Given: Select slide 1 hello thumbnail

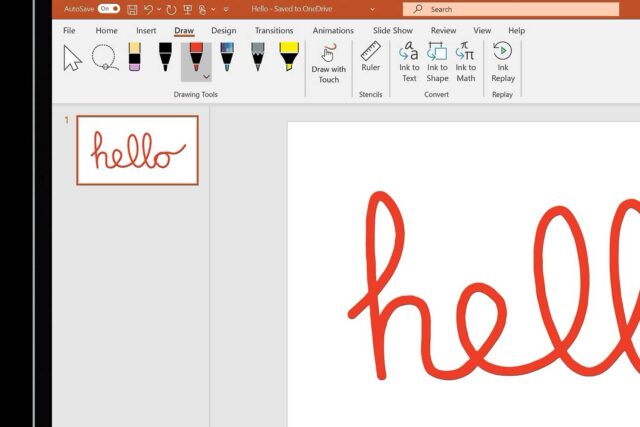Looking at the screenshot, I should coord(138,150).
